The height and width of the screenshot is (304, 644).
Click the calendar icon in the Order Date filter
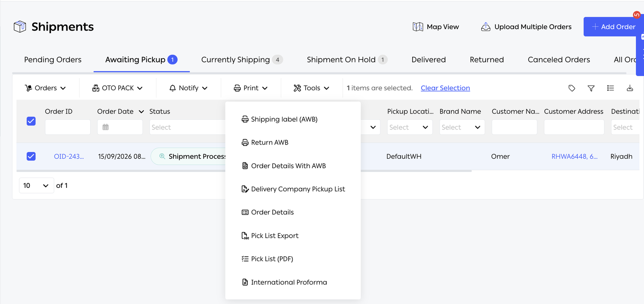[106, 127]
